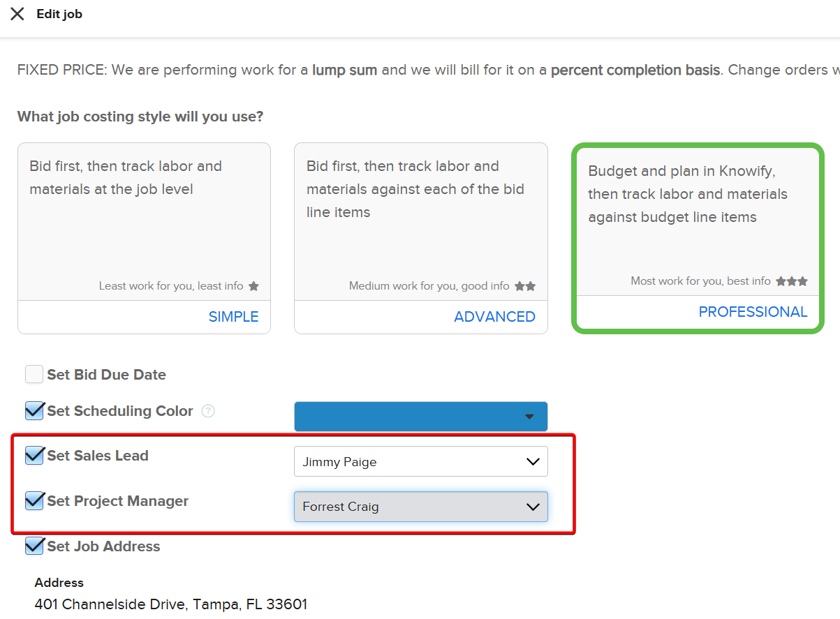Enable the Set Bid Due Date checkbox
Image resolution: width=840 pixels, height=619 pixels.
[34, 375]
